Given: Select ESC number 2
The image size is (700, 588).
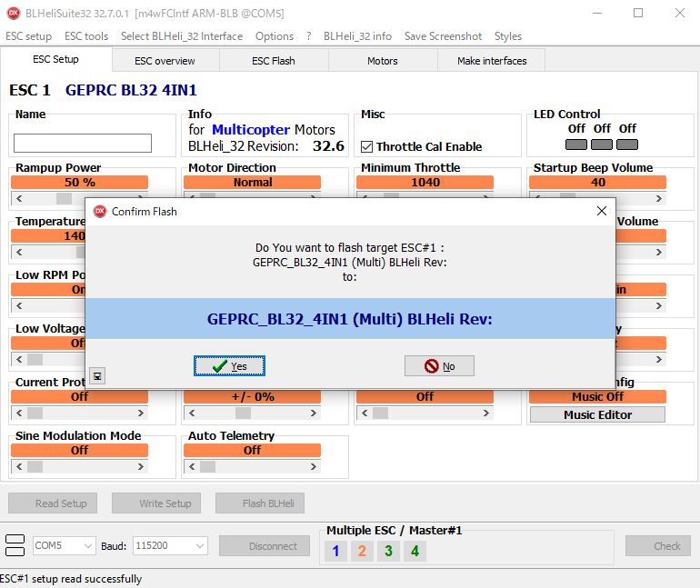Looking at the screenshot, I should 362,551.
